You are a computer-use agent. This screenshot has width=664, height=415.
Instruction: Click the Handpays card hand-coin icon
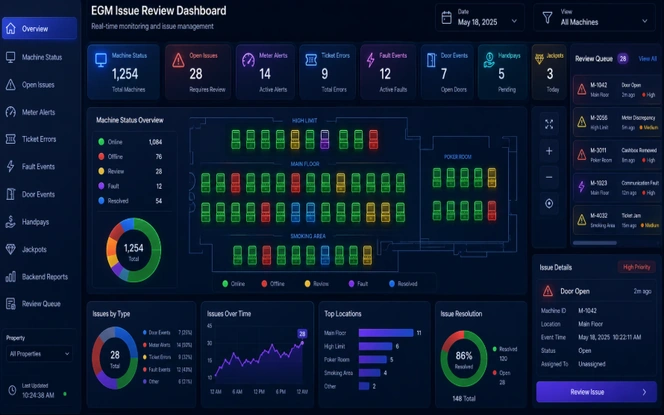[489, 60]
